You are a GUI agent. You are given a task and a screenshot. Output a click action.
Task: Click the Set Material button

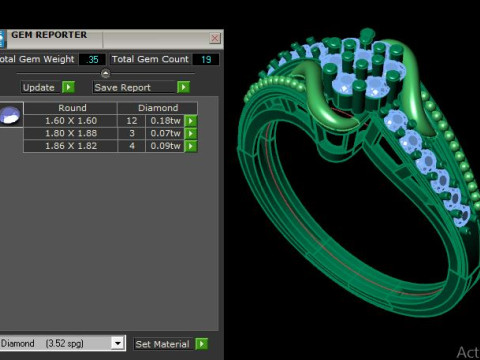click(164, 344)
